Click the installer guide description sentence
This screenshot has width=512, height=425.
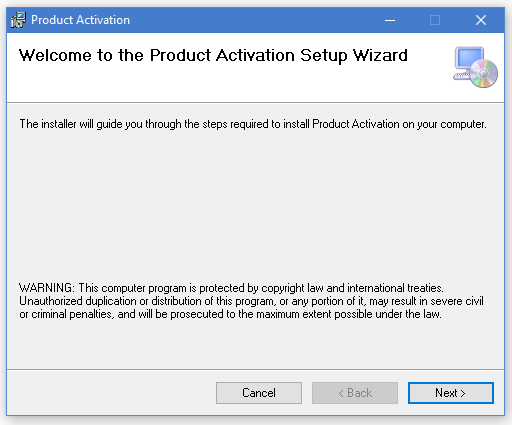click(253, 124)
